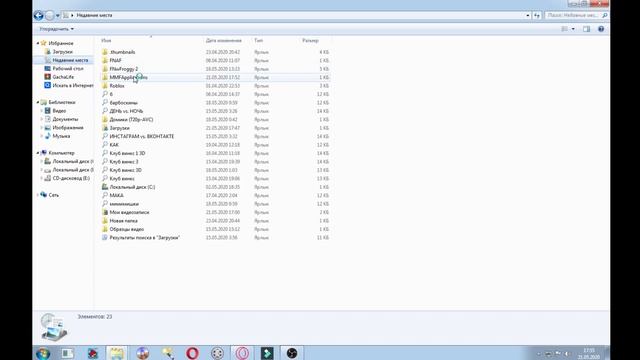Click the search magnifier icon in search box

tap(604, 15)
